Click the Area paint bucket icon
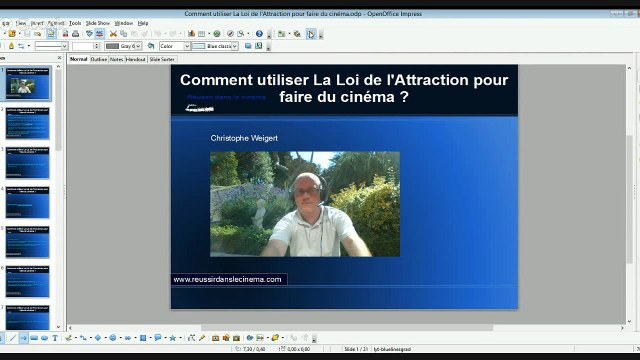640x360 pixels. [151, 46]
